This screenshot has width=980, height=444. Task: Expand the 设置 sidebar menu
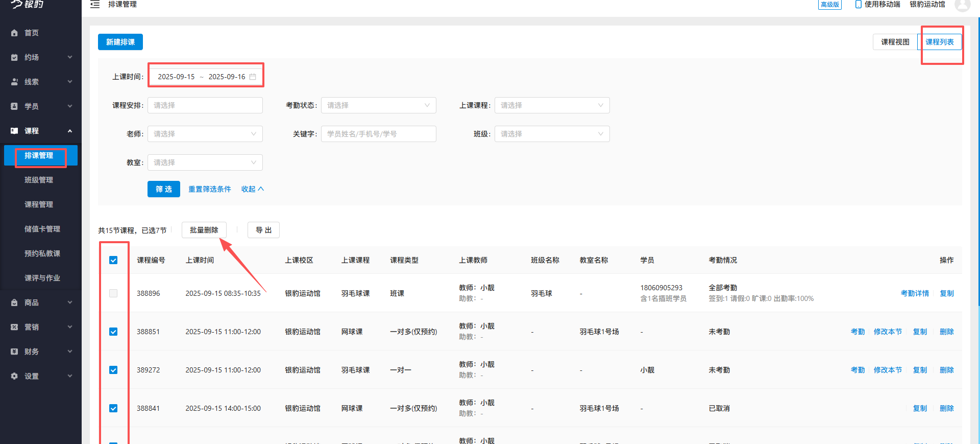(x=70, y=376)
